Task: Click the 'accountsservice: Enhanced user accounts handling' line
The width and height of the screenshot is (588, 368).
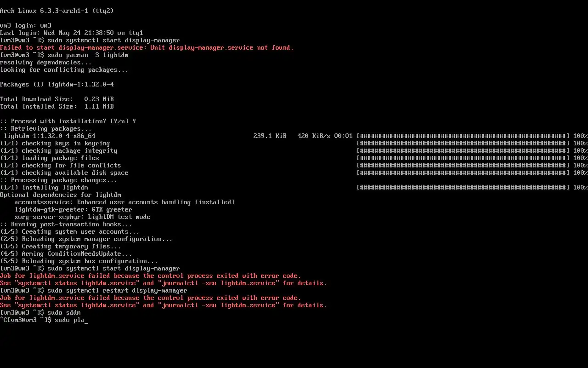Action: tap(124, 202)
